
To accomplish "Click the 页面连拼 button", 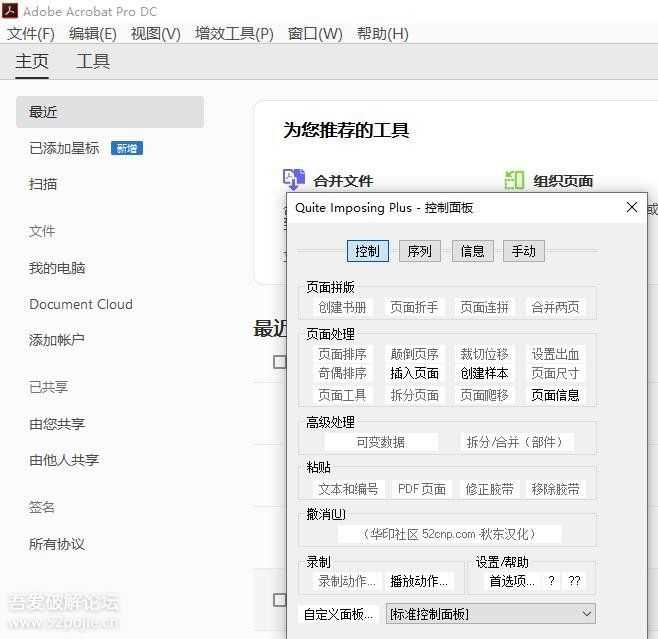I will 484,307.
